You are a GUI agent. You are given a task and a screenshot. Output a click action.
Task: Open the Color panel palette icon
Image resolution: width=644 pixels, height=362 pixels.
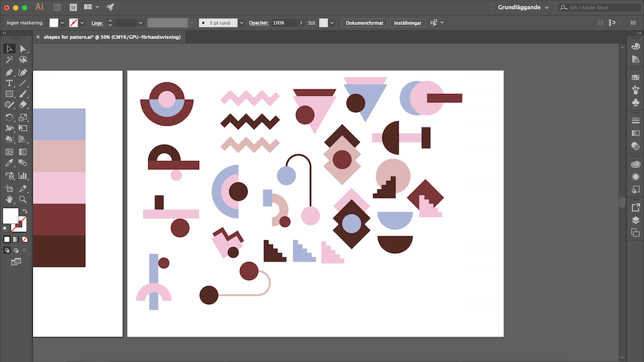tap(636, 46)
